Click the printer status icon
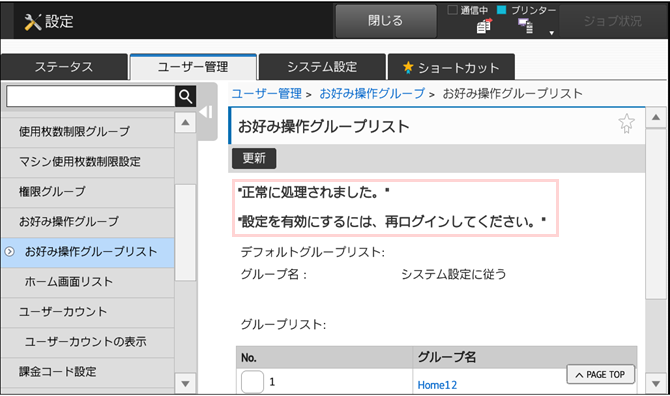The width and height of the screenshot is (670, 396). 525,26
